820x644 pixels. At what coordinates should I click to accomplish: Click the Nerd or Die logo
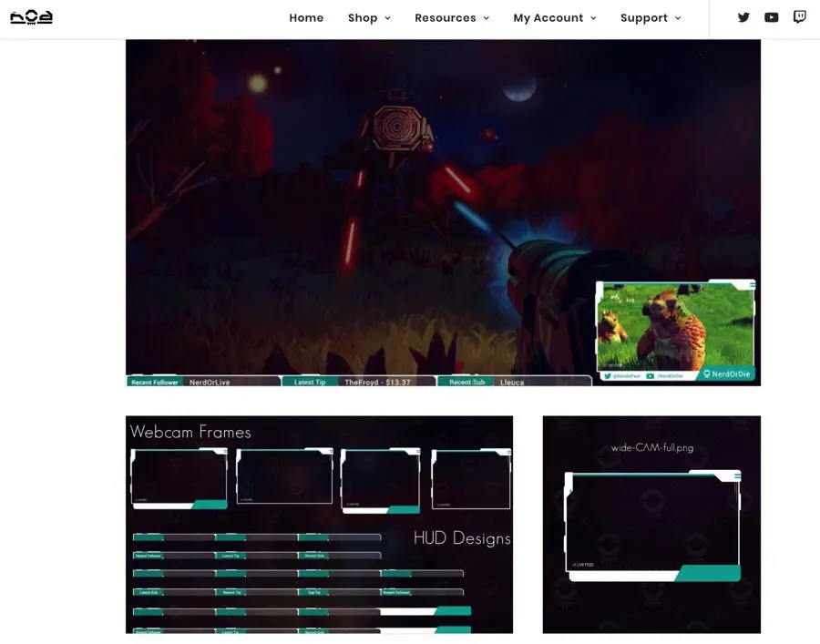click(x=30, y=16)
